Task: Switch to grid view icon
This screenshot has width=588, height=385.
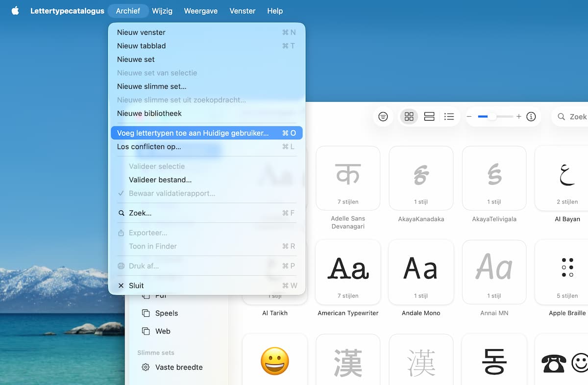Action: click(409, 117)
